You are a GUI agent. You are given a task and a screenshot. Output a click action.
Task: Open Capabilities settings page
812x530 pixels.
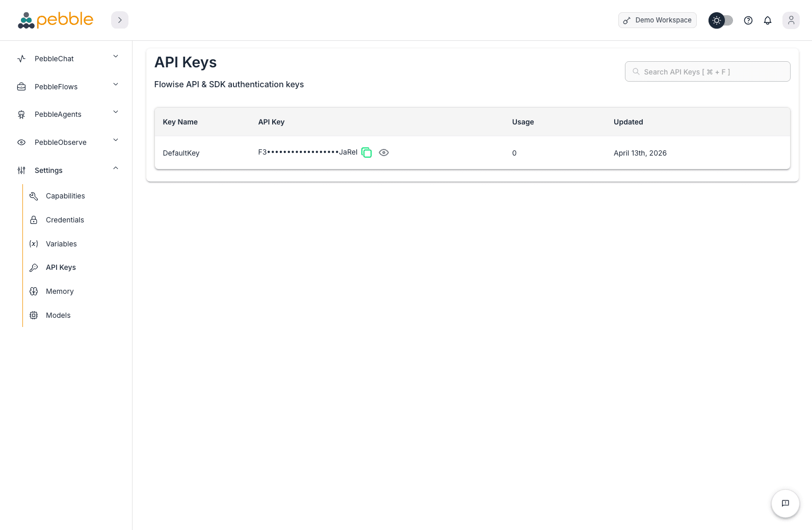click(65, 196)
